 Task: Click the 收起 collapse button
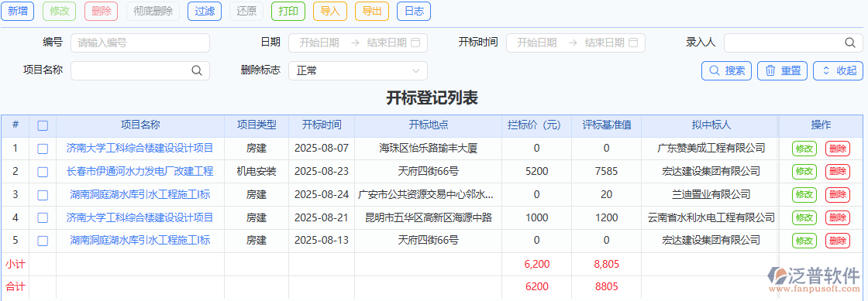838,70
